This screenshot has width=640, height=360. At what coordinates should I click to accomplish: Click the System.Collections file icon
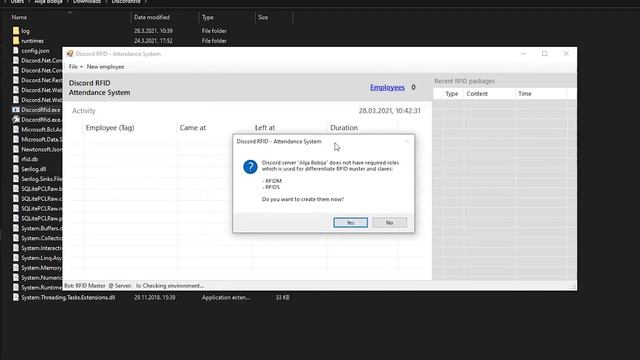click(x=16, y=238)
